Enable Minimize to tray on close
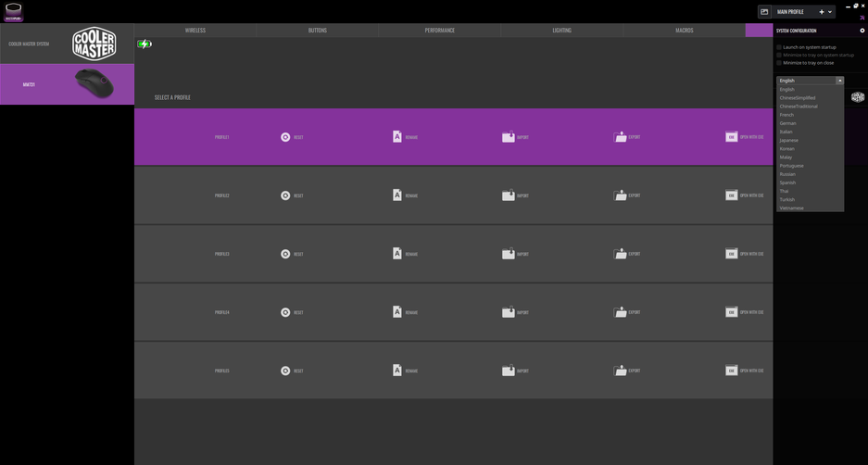The image size is (868, 465). pyautogui.click(x=779, y=63)
